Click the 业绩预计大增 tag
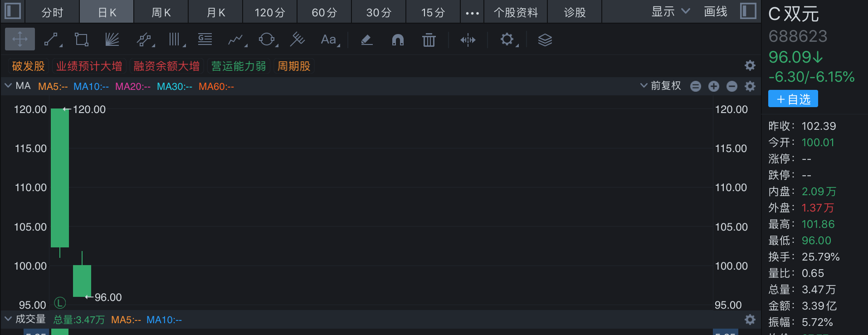 point(89,66)
